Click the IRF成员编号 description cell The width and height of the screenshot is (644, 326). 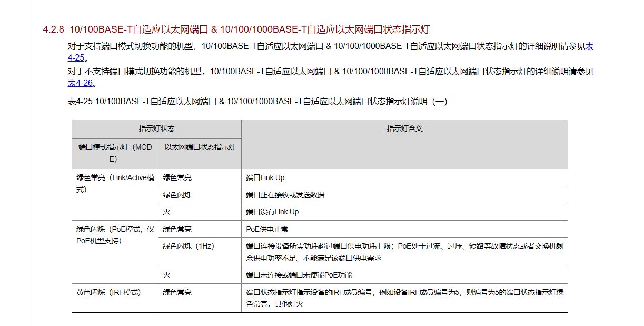pos(404,298)
